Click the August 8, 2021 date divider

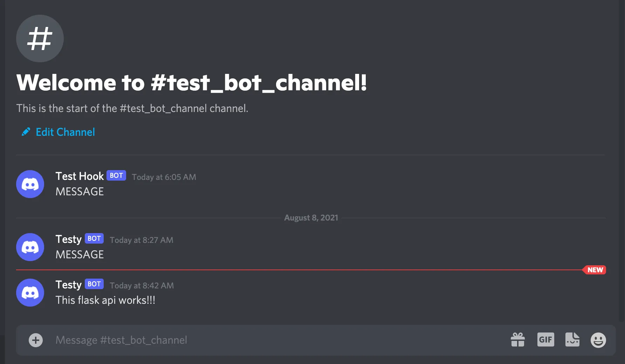coord(311,217)
